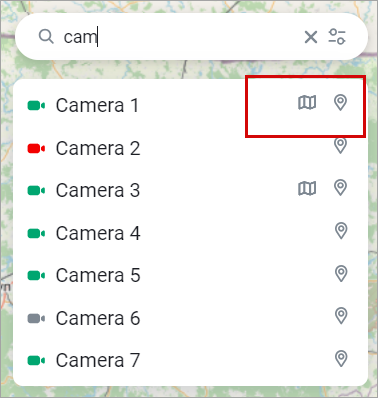This screenshot has width=378, height=398.
Task: Click the location pin for Camera 6
Action: pos(341,316)
